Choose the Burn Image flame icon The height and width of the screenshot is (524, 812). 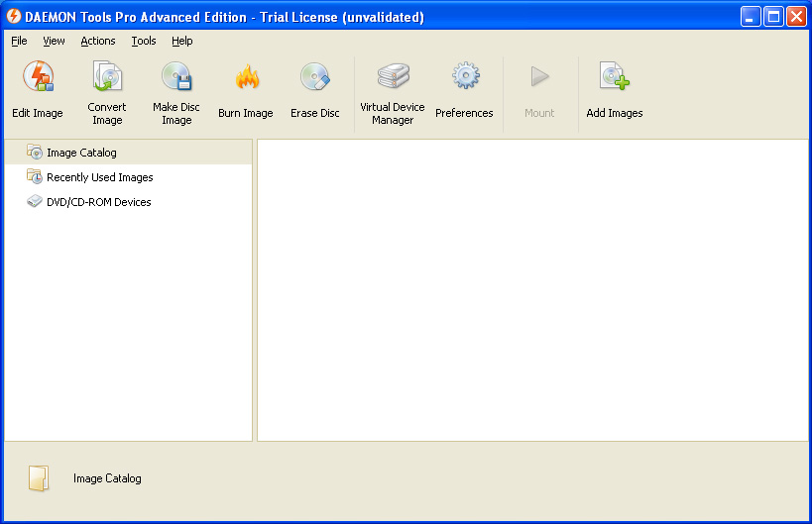pos(247,77)
